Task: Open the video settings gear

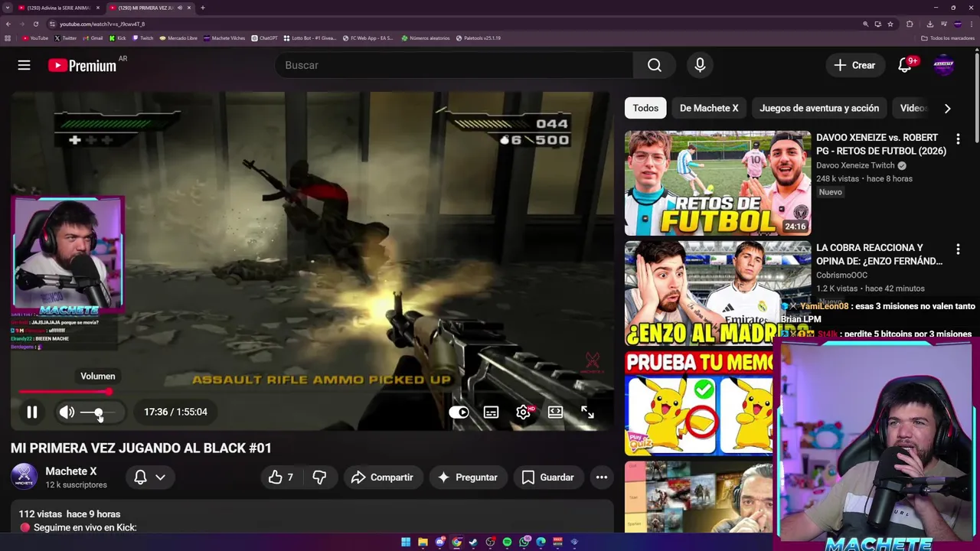Action: click(x=523, y=412)
